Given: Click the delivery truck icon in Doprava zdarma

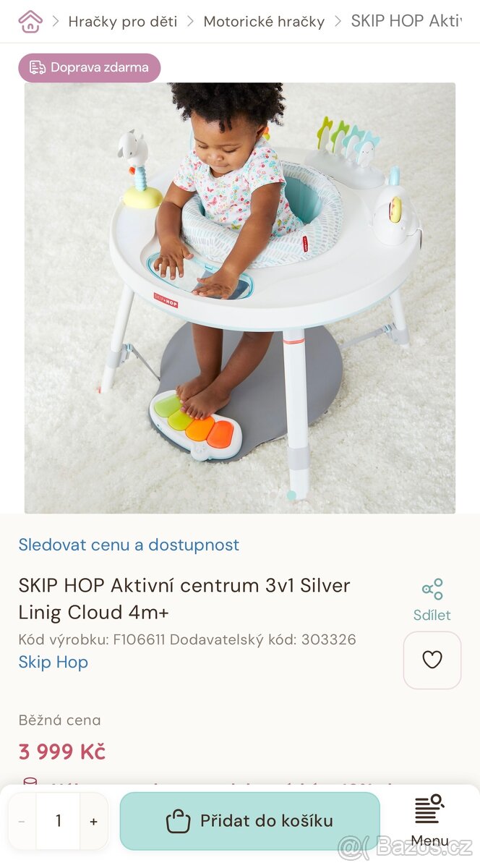Looking at the screenshot, I should tap(37, 67).
